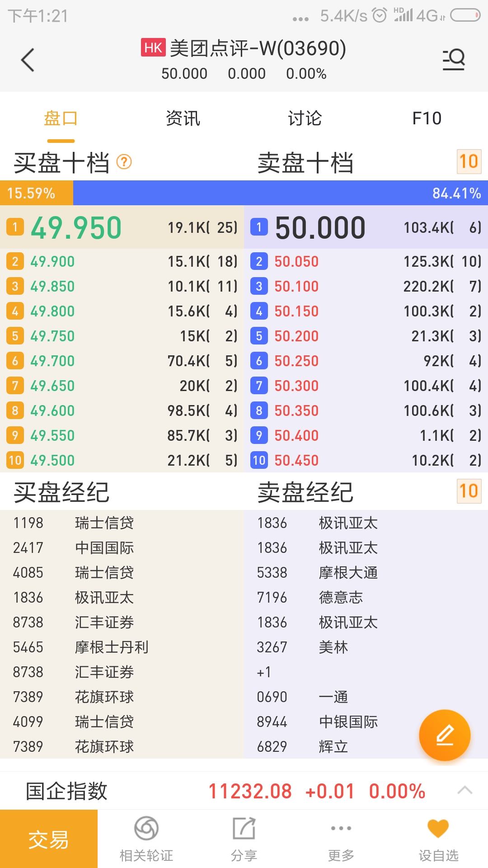Select ask price 50.400
Viewport: 488px width, 868px height.
click(296, 435)
